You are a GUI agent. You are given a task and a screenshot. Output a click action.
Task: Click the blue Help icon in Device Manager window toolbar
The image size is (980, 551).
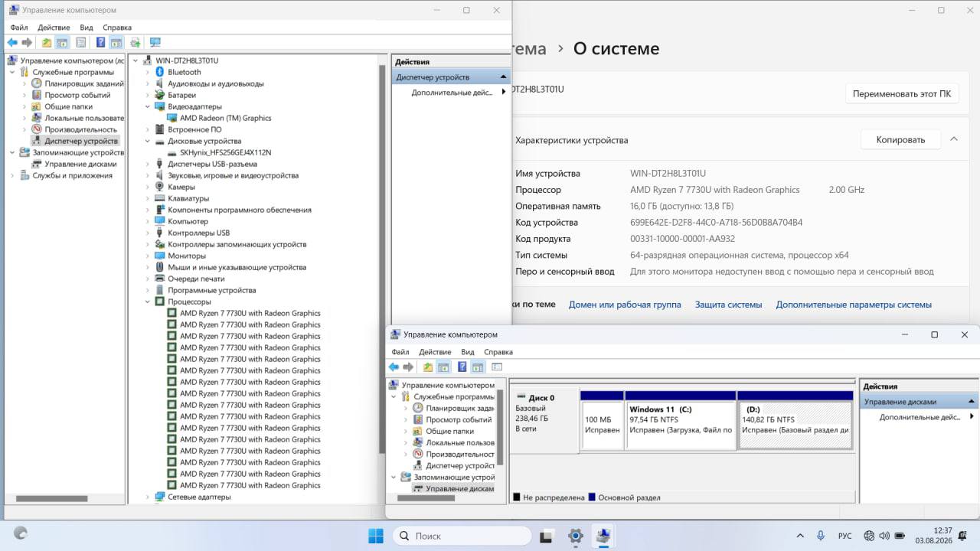pyautogui.click(x=100, y=43)
